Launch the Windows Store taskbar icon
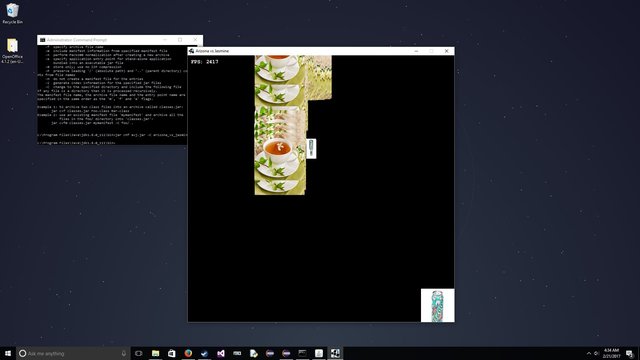Screen dimensions: 640x360 pyautogui.click(x=172, y=353)
